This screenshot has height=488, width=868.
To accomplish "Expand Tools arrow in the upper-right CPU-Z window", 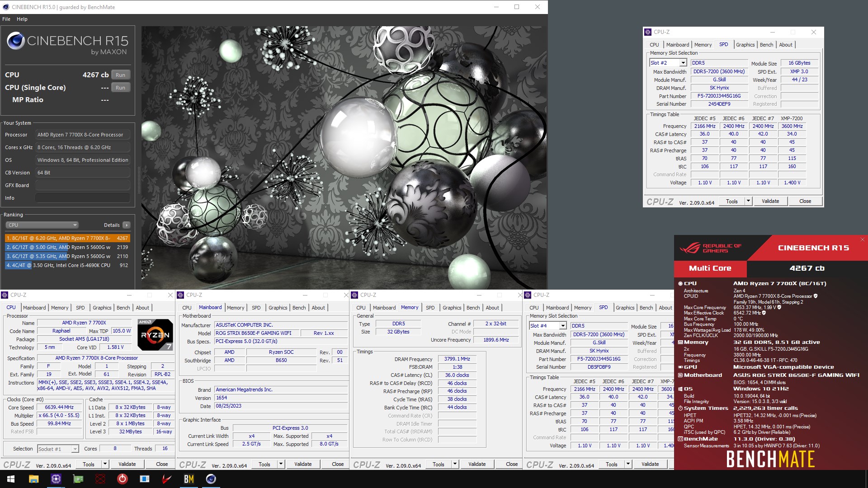I will [x=748, y=201].
